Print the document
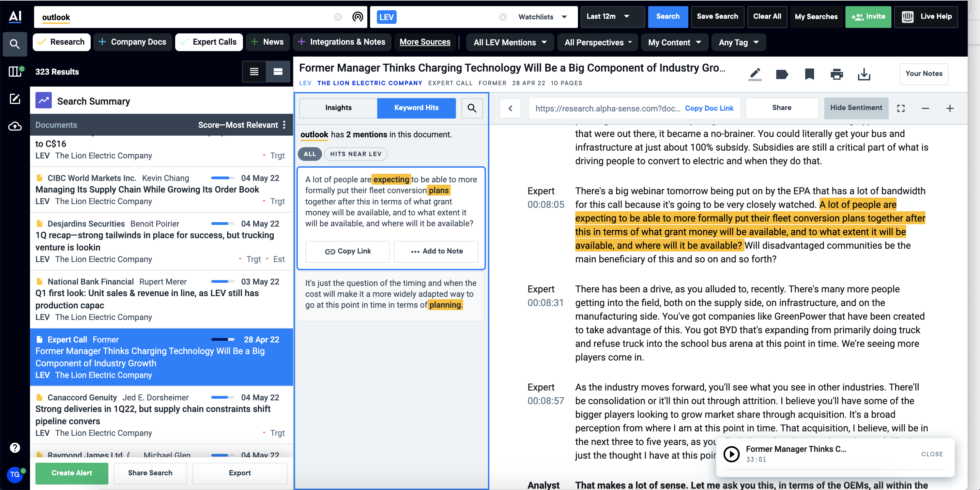The height and width of the screenshot is (490, 980). (837, 74)
